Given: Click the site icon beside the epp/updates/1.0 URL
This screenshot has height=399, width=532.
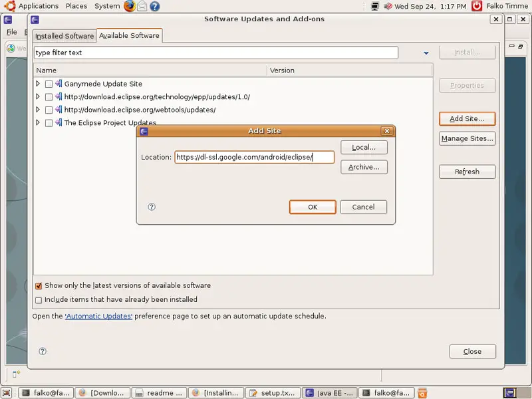Looking at the screenshot, I should (x=59, y=96).
